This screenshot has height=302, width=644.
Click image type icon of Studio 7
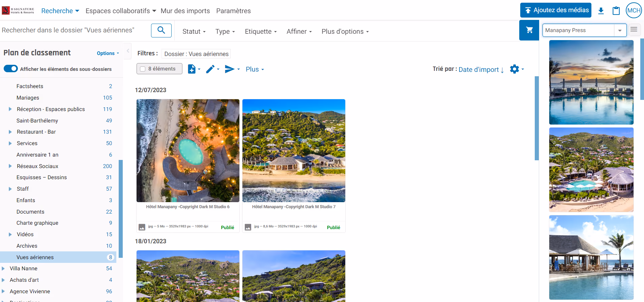coord(248,227)
